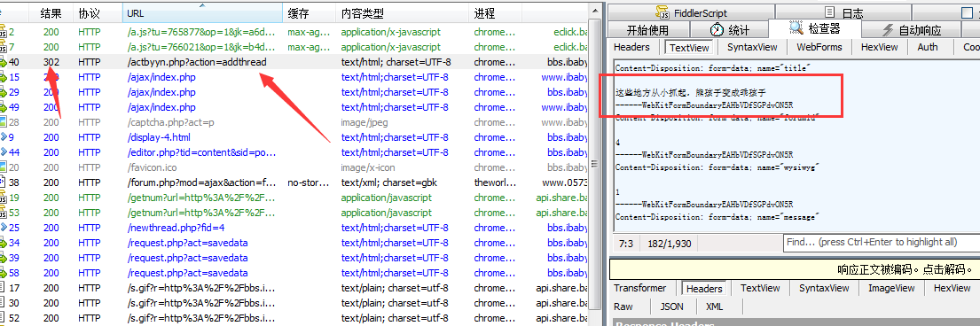Open request HexView inspector tab
Viewport: 980px width, 326px height.
tap(879, 47)
